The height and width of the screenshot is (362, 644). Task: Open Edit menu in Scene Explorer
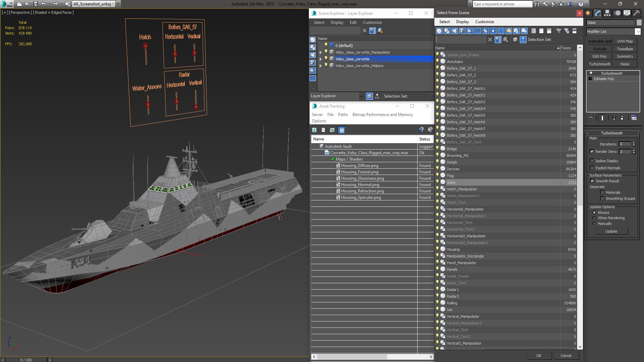[353, 22]
